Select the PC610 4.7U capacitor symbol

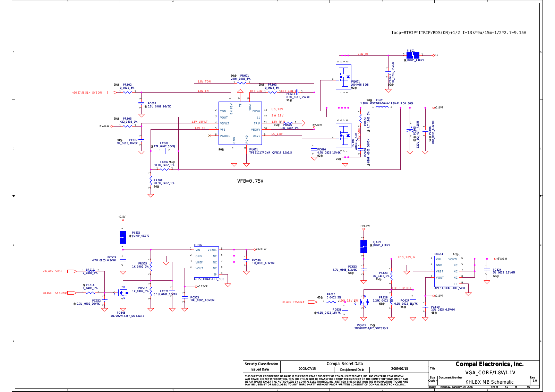(x=314, y=149)
